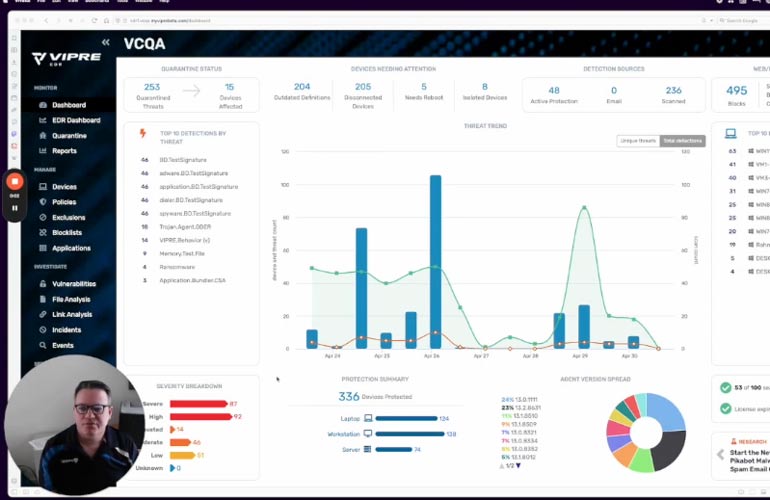Click the Events magnifier icon
770x500 pixels.
pos(43,345)
